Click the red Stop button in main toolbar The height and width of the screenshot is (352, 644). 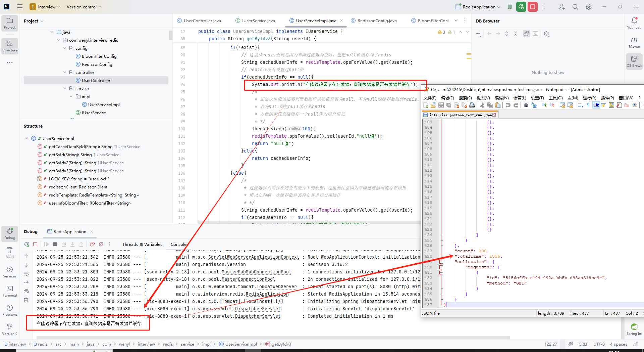533,7
